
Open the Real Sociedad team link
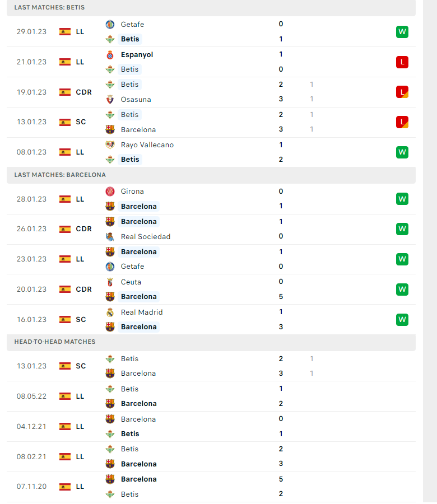click(146, 236)
